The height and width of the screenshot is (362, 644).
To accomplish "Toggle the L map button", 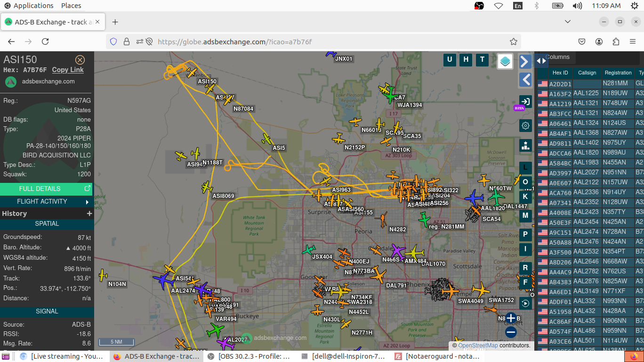I will 525,168.
